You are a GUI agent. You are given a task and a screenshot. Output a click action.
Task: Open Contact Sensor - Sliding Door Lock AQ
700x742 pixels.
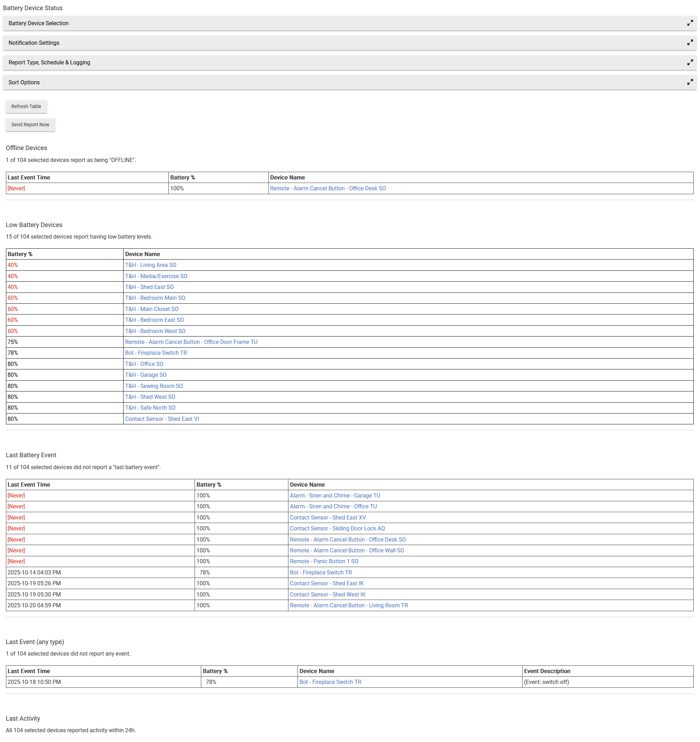coord(337,528)
